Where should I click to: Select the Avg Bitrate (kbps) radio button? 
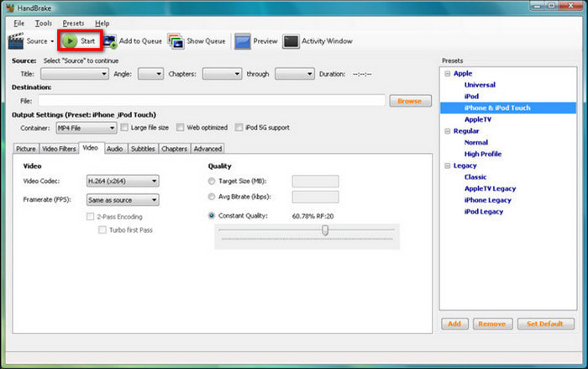[x=212, y=197]
